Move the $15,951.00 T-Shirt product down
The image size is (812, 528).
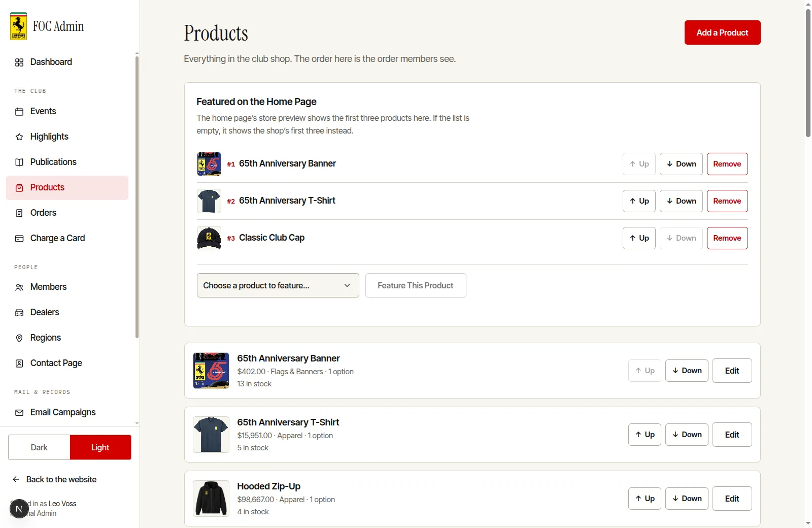[x=687, y=435]
